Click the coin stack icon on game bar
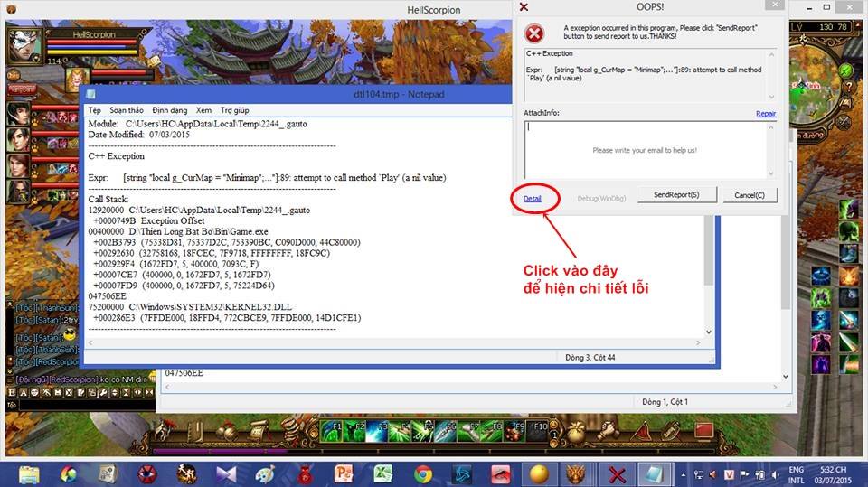The height and width of the screenshot is (487, 868). [289, 431]
